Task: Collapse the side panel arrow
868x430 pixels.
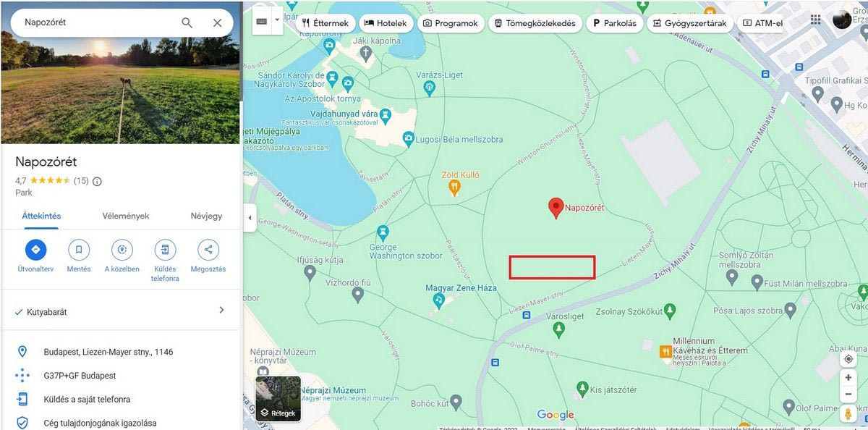Action: tap(250, 218)
